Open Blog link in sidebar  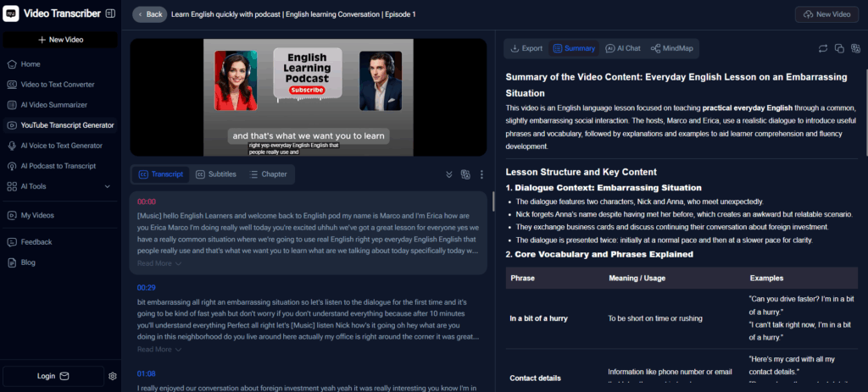(x=60, y=262)
